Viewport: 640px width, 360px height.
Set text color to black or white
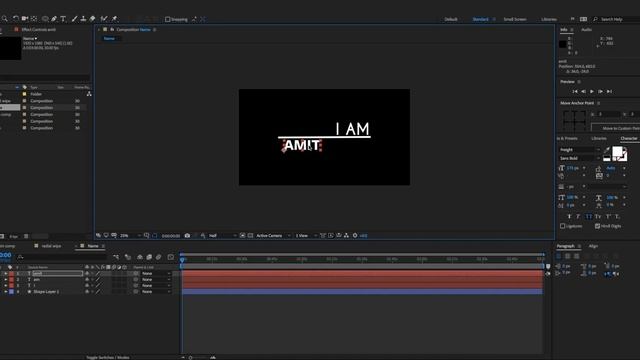607,158
